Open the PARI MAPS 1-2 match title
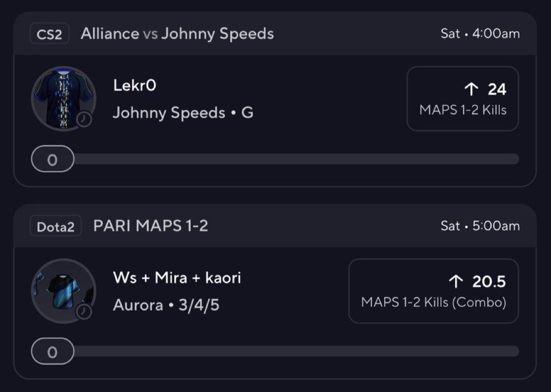The image size is (551, 392). (x=150, y=226)
